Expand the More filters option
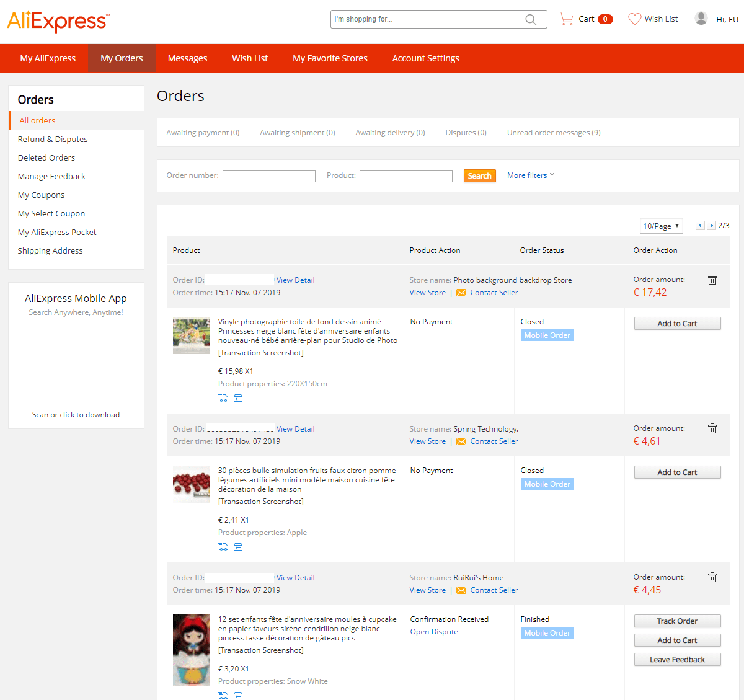744x700 pixels. [x=530, y=175]
